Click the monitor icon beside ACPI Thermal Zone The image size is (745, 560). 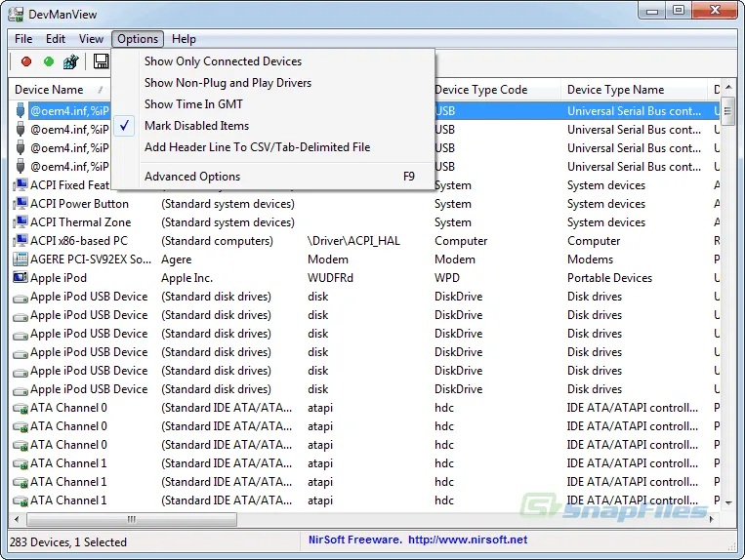click(x=21, y=222)
